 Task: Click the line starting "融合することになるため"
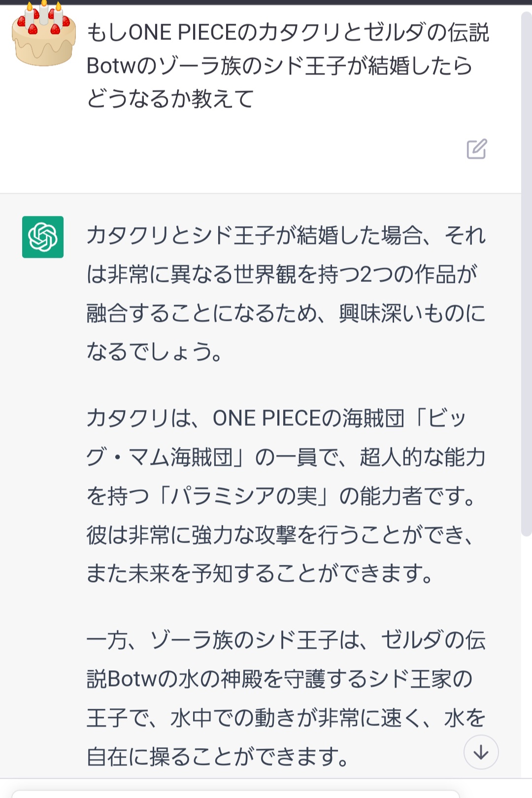(x=286, y=313)
